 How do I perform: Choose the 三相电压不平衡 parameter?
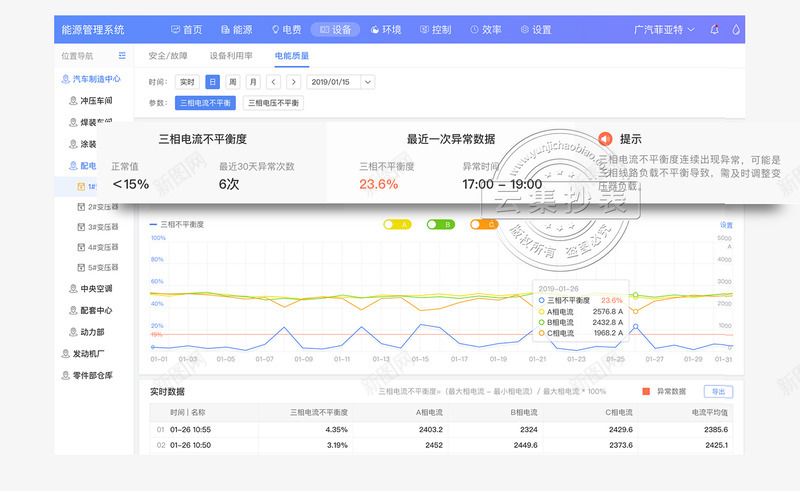[273, 103]
